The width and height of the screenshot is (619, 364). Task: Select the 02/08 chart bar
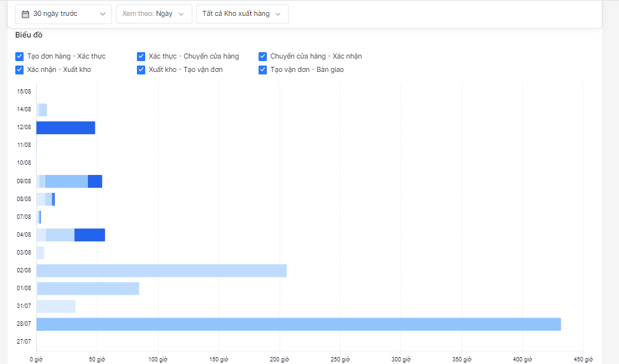pyautogui.click(x=162, y=270)
